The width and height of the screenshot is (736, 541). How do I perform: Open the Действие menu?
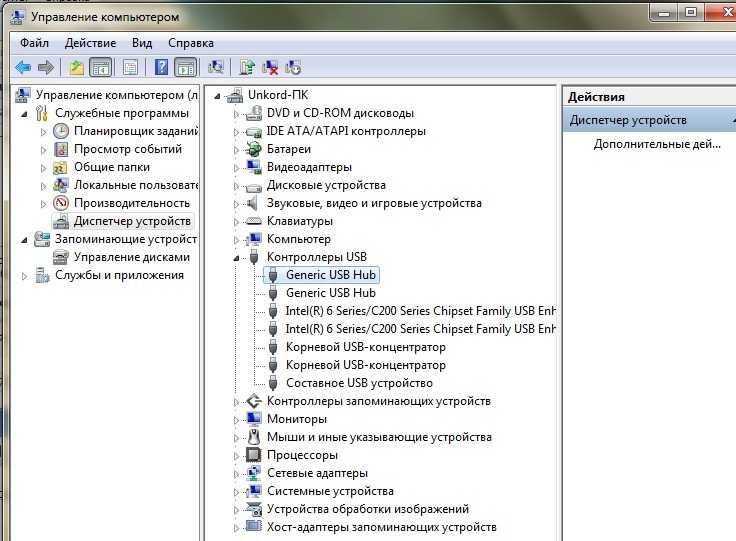coord(91,43)
